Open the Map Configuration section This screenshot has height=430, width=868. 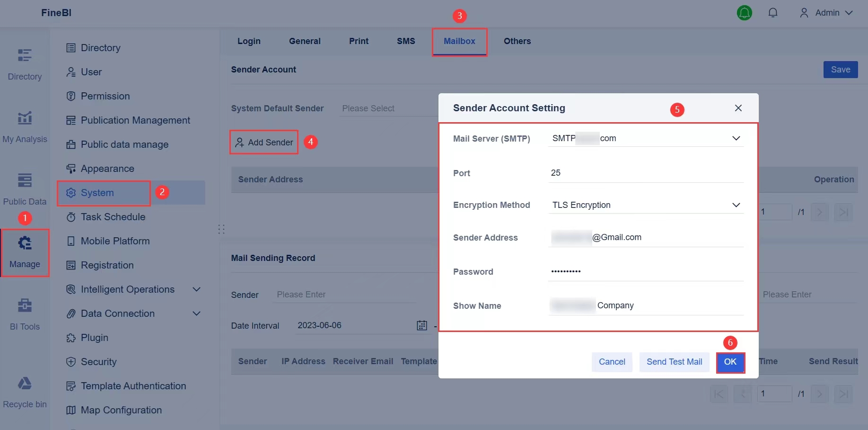click(121, 410)
